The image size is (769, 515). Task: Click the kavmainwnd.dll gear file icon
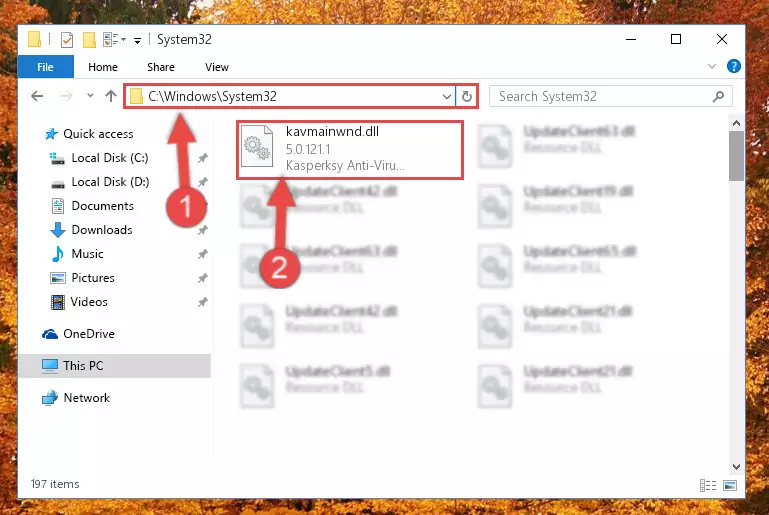(257, 146)
